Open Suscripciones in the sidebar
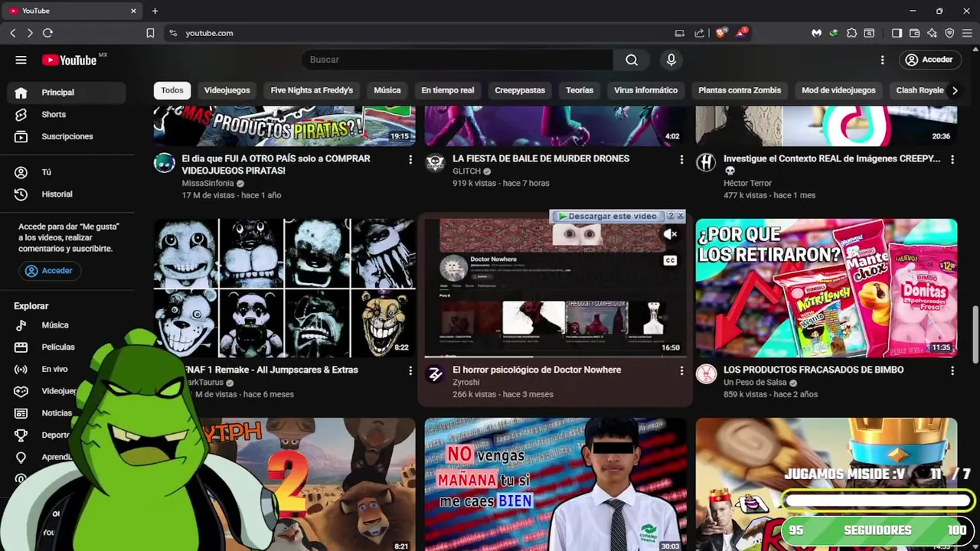980x551 pixels. pos(67,136)
